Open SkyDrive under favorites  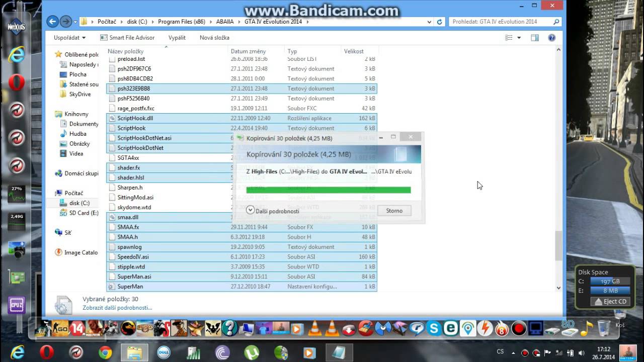[75, 94]
